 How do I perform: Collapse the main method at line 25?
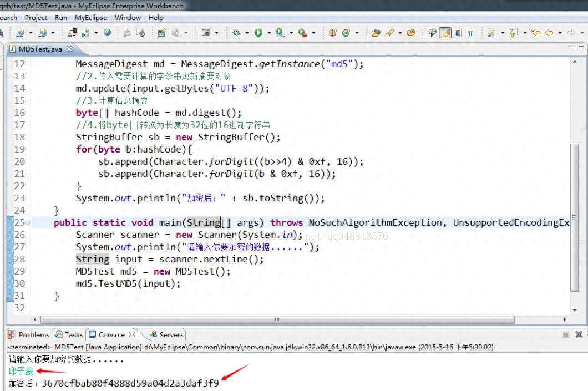28,223
